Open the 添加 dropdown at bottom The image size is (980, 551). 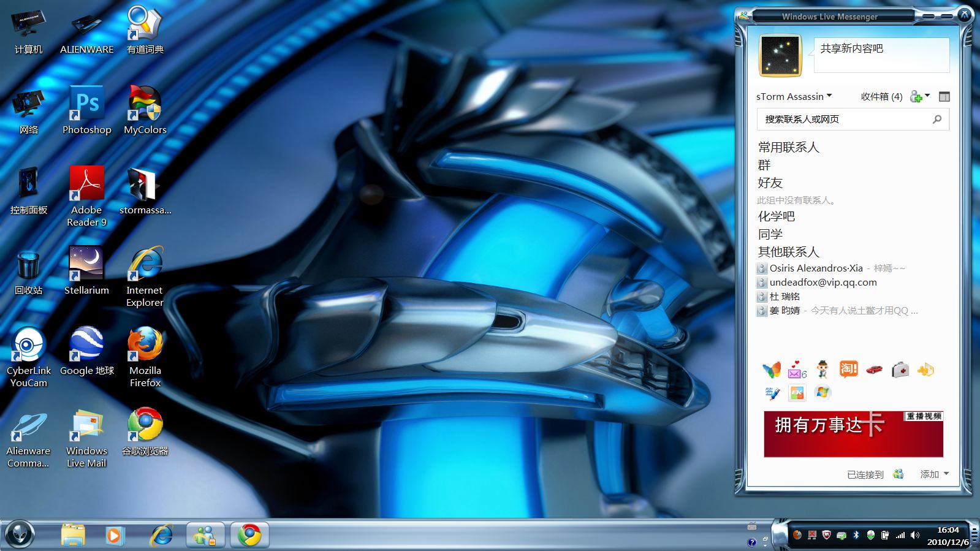click(x=935, y=474)
